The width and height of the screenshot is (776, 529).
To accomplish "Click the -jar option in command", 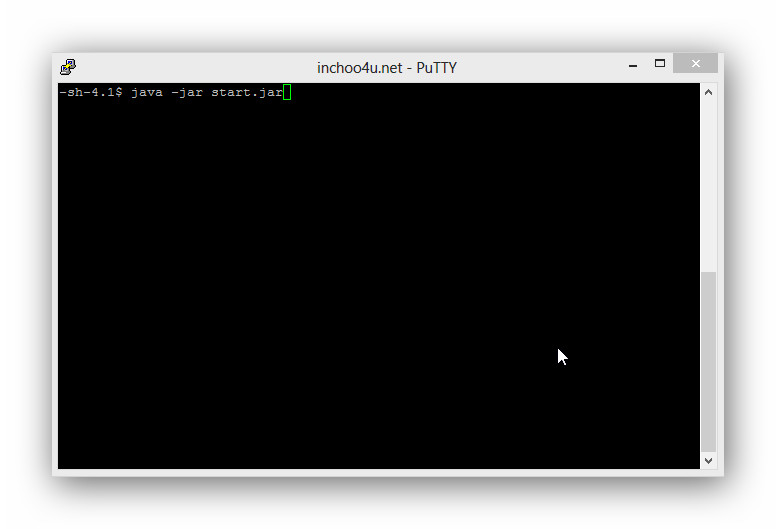I will 187,93.
